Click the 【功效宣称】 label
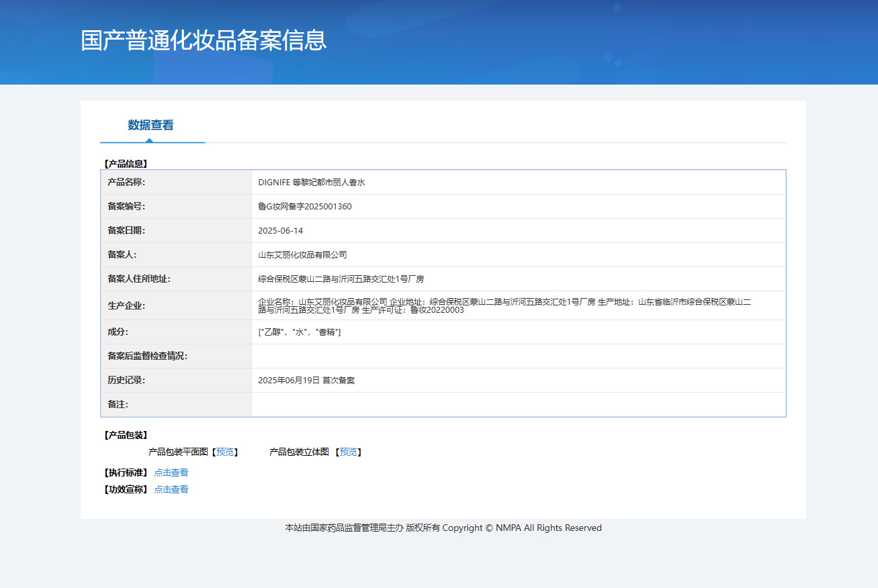Viewport: 878px width, 588px height. click(x=126, y=489)
